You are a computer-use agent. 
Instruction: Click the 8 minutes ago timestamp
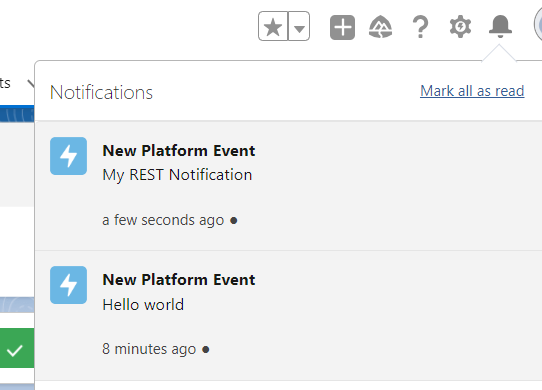[x=149, y=349]
